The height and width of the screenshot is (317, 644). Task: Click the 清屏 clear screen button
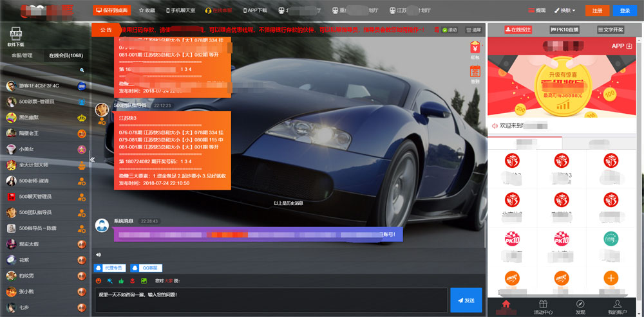point(473,30)
